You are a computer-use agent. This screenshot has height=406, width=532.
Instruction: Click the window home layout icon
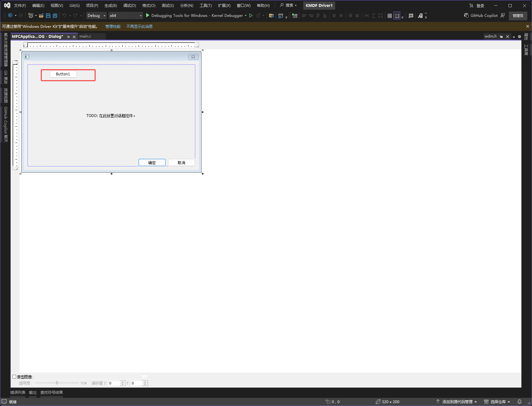[x=281, y=15]
